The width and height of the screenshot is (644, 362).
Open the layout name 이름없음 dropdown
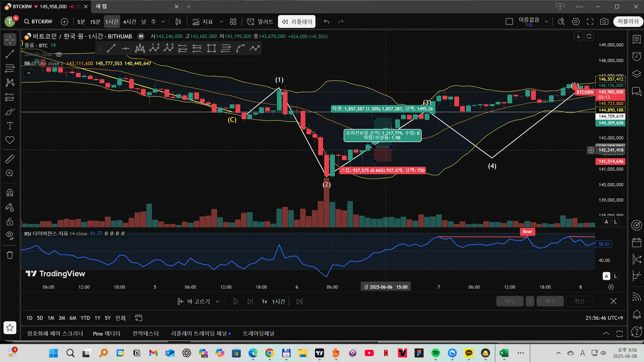[x=546, y=22]
